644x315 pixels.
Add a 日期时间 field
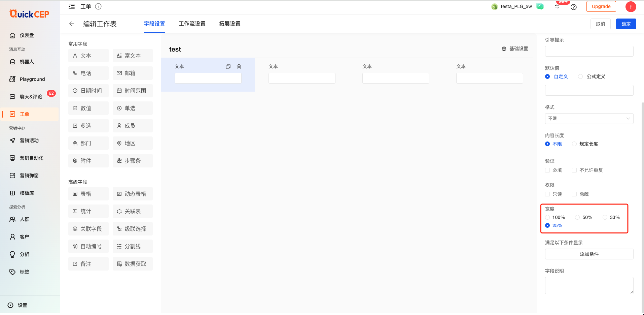coord(88,91)
